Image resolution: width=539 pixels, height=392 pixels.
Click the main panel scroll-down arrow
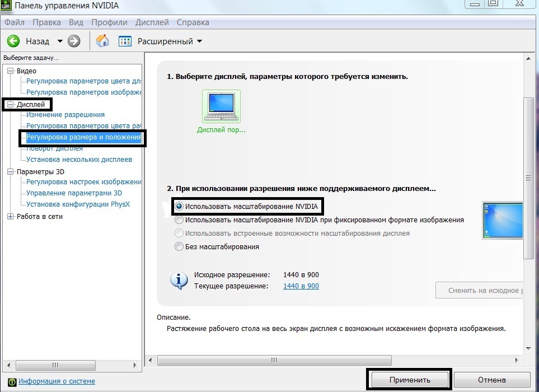point(529,348)
